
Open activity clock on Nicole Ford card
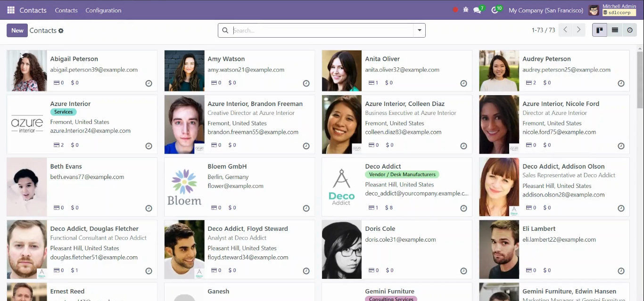[621, 146]
